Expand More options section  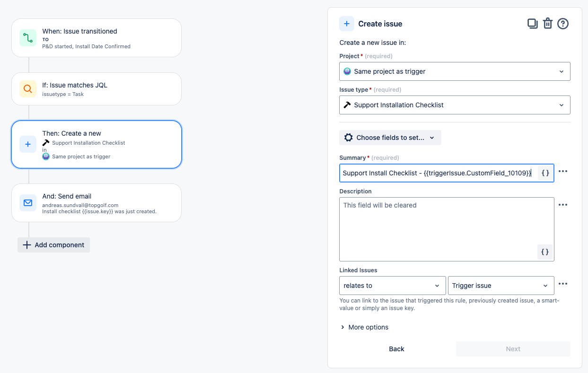click(364, 327)
